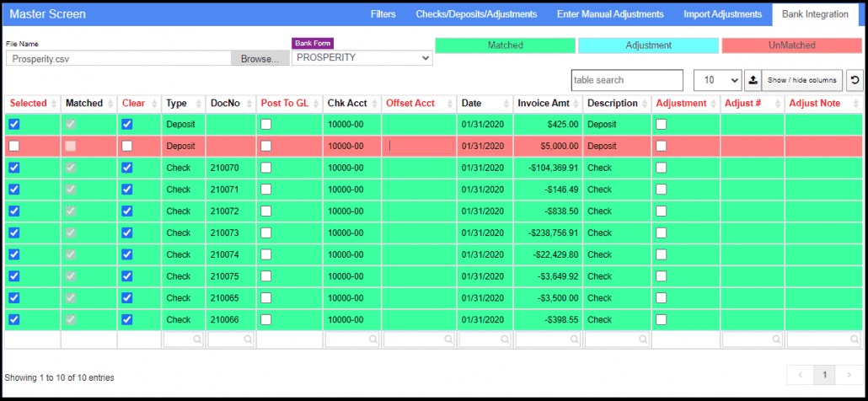868x401 pixels.
Task: Click into the table search field
Action: [x=627, y=80]
